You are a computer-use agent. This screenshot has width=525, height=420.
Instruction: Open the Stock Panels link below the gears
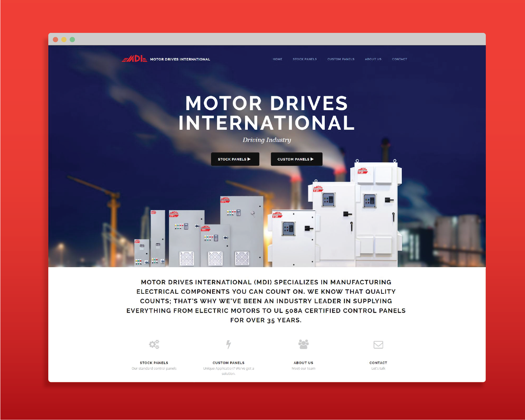154,363
